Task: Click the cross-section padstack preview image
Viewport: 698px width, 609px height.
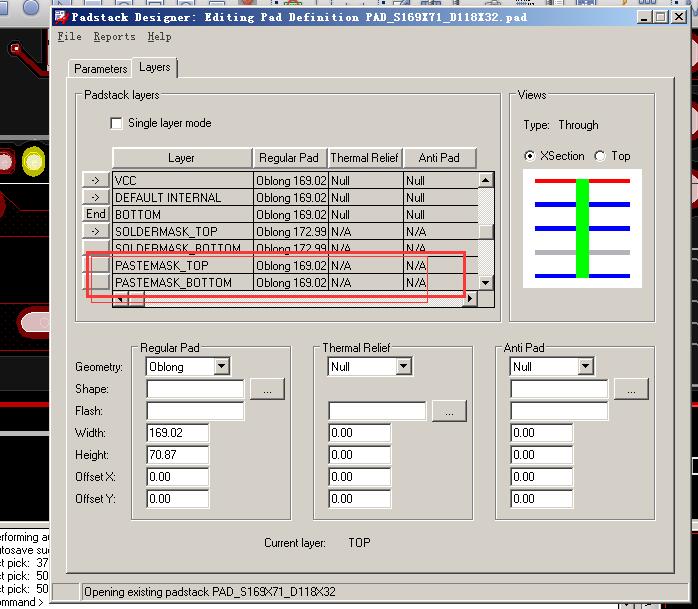Action: [582, 228]
